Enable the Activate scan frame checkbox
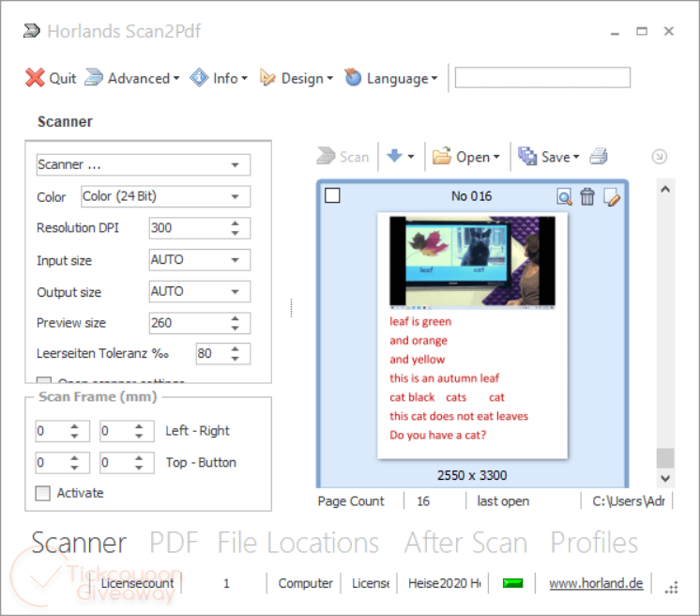 pyautogui.click(x=43, y=493)
